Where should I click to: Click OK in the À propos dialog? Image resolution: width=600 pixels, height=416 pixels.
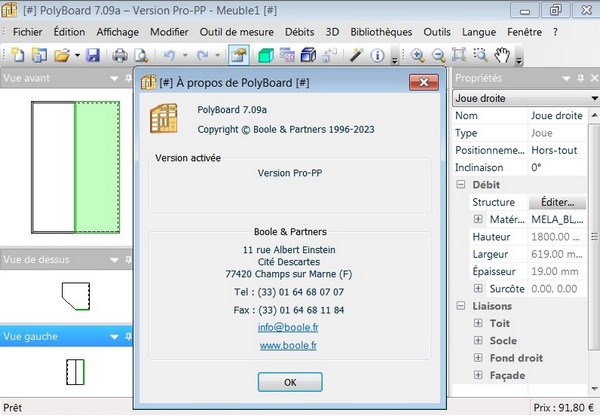click(290, 382)
